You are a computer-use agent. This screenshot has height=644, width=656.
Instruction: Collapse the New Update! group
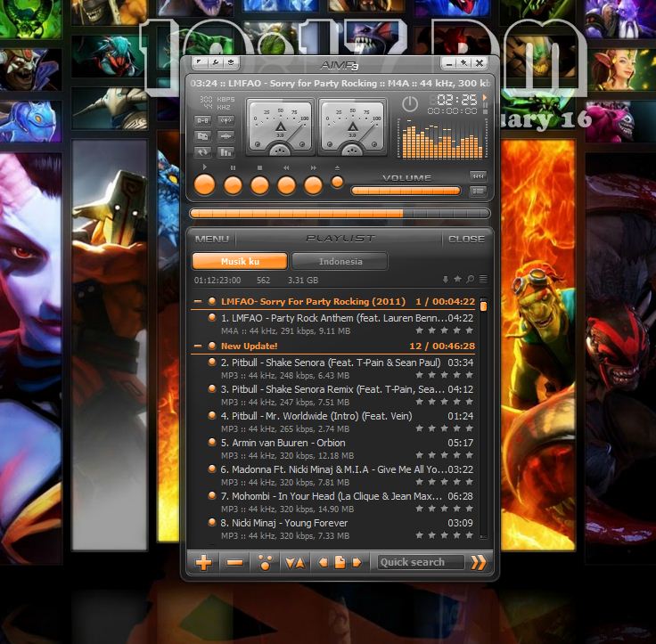click(198, 346)
